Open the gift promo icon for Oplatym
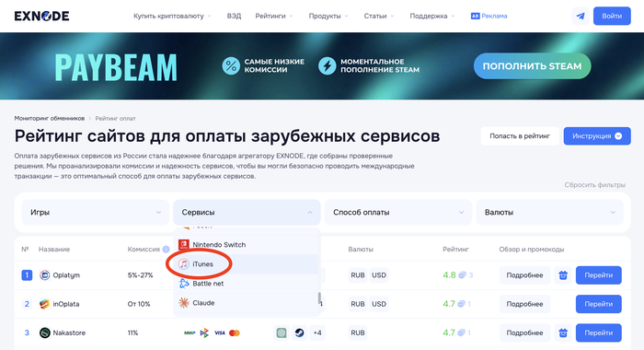The height and width of the screenshot is (350, 644). click(563, 275)
